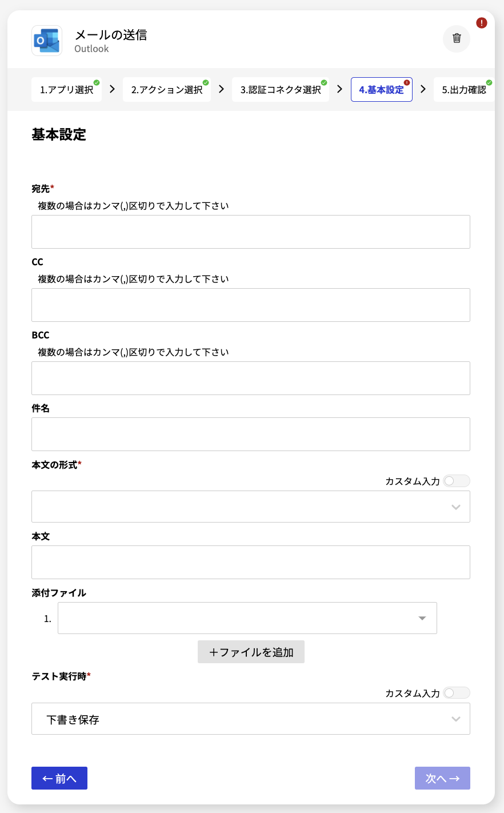
Task: Toggle カスタム入力 for テスト実行時
Action: [x=457, y=693]
